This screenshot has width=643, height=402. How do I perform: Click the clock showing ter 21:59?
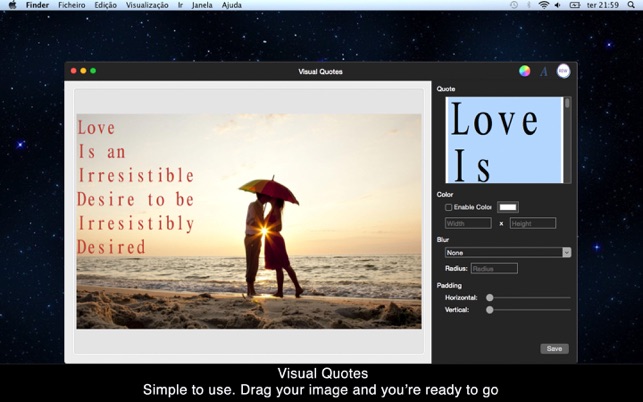tap(603, 5)
